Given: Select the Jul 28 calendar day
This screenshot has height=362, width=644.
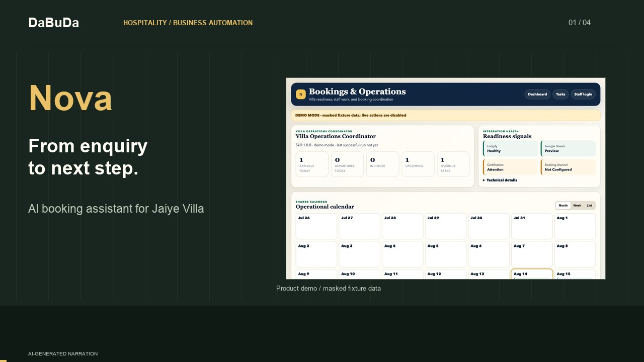Looking at the screenshot, I should pos(403,226).
